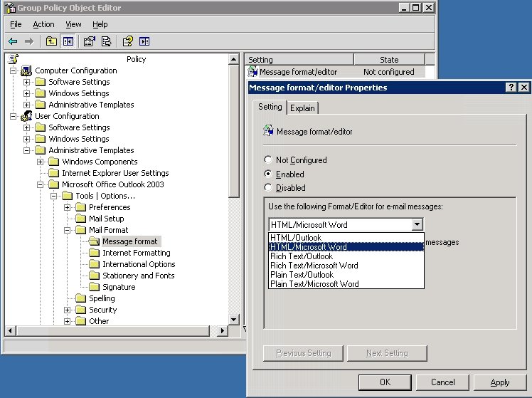Viewport: 532px width, 398px height.
Task: Choose Rich Text/Microsoft Word option
Action: pos(346,266)
